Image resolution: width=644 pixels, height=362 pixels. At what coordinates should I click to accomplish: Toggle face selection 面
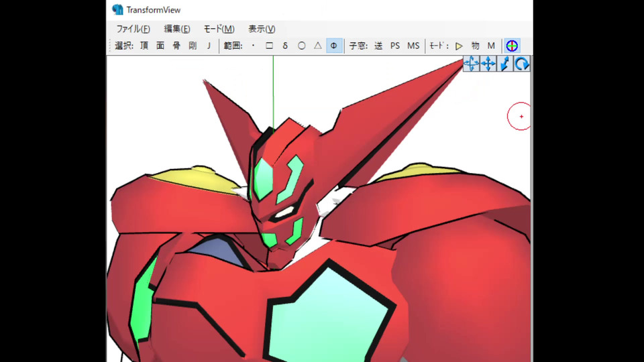160,46
